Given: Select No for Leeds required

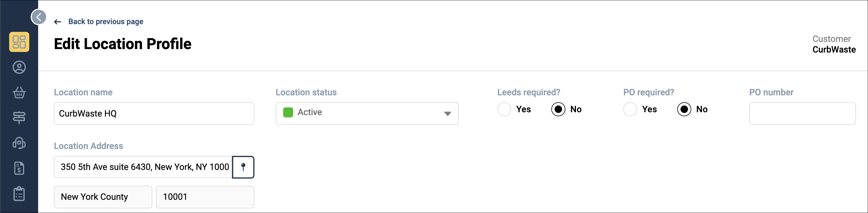Looking at the screenshot, I should click(x=558, y=110).
